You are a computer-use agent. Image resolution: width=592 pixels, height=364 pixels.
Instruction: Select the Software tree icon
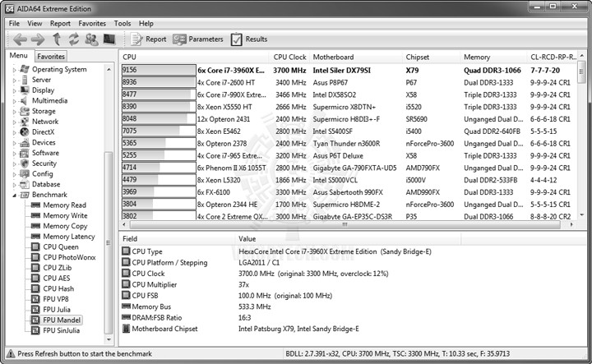coord(25,153)
